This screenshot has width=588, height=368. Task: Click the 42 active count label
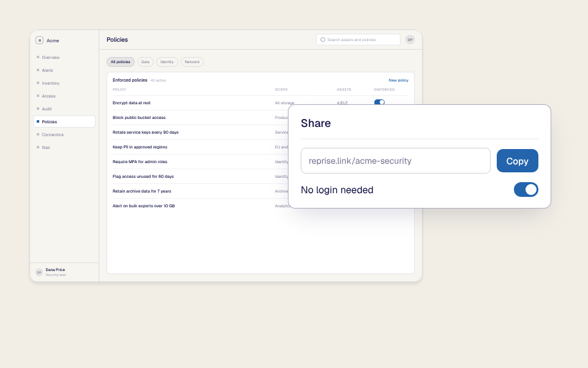158,80
